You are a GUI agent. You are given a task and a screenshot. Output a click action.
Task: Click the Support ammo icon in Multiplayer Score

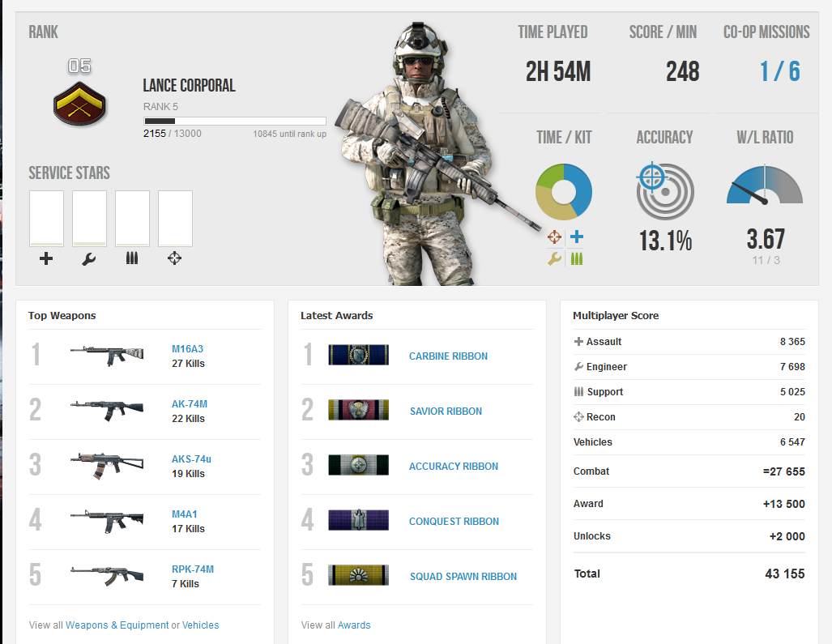pos(579,391)
